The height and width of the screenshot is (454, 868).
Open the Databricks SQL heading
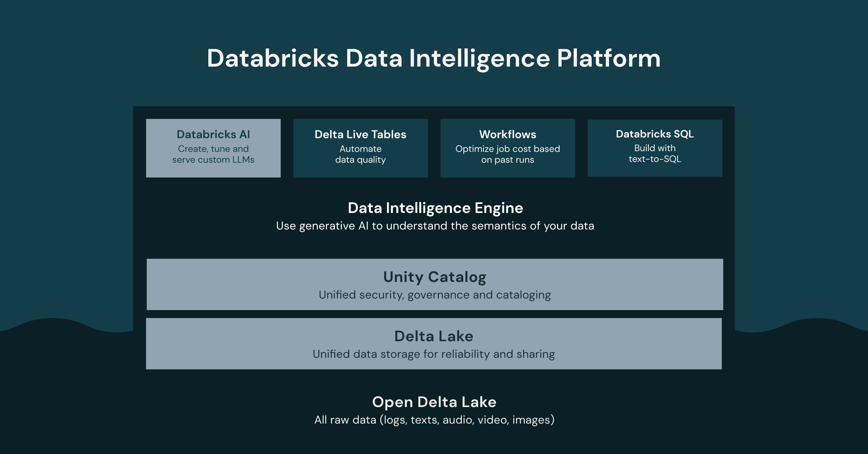pyautogui.click(x=655, y=134)
